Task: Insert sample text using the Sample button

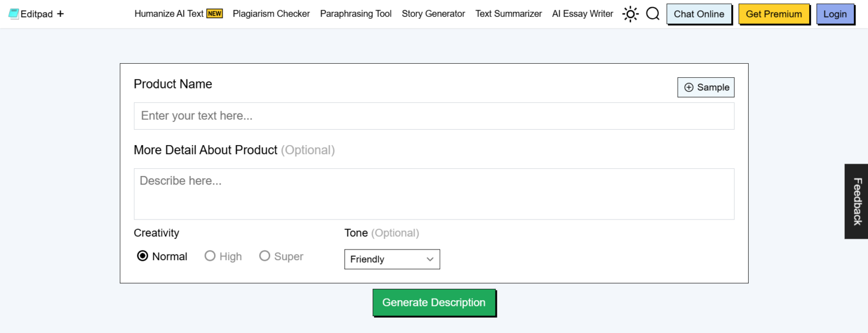Action: [x=706, y=87]
